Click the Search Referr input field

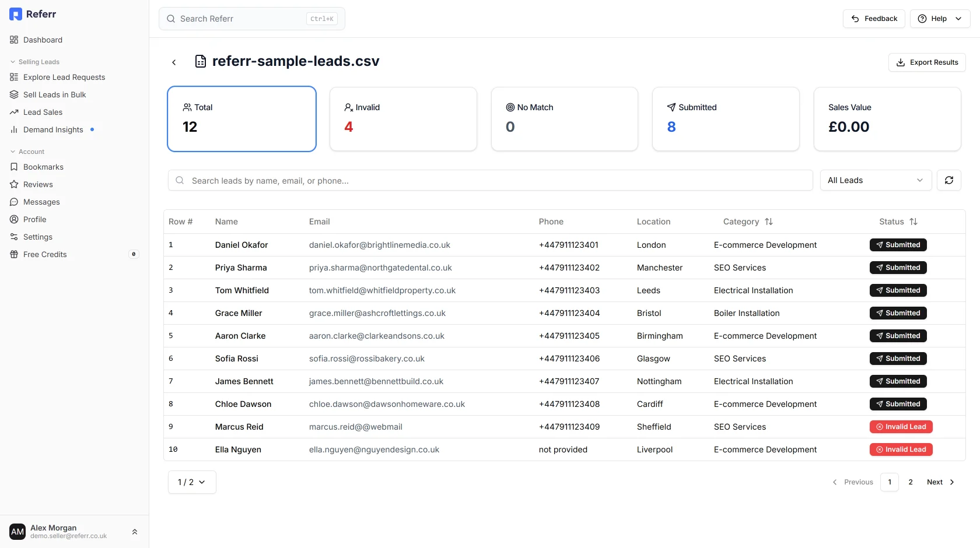tap(251, 19)
